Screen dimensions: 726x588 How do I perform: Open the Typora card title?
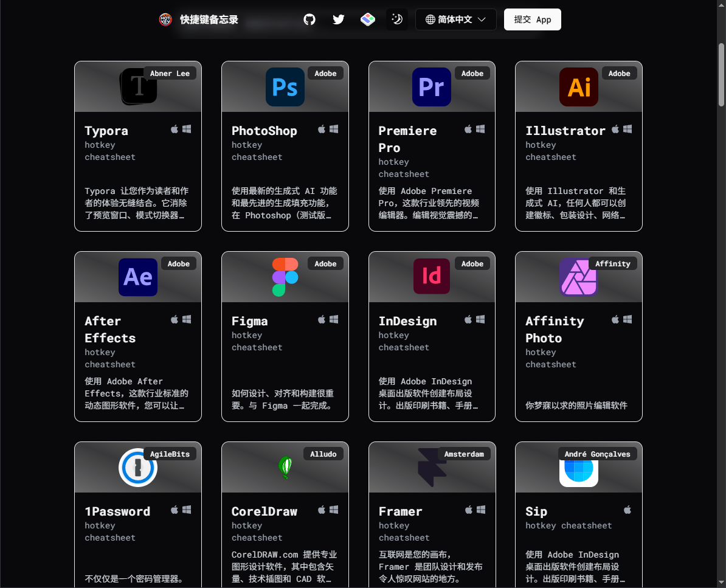tap(106, 131)
